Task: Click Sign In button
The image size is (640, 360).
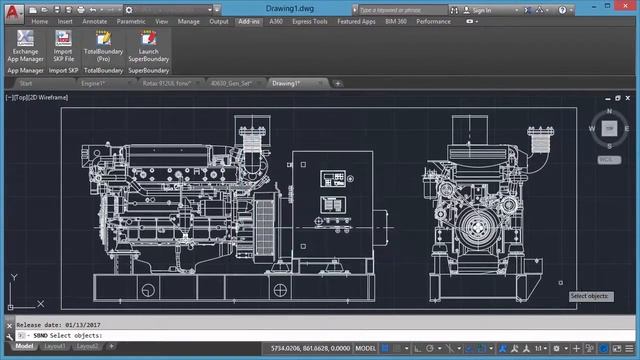Action: pos(478,10)
